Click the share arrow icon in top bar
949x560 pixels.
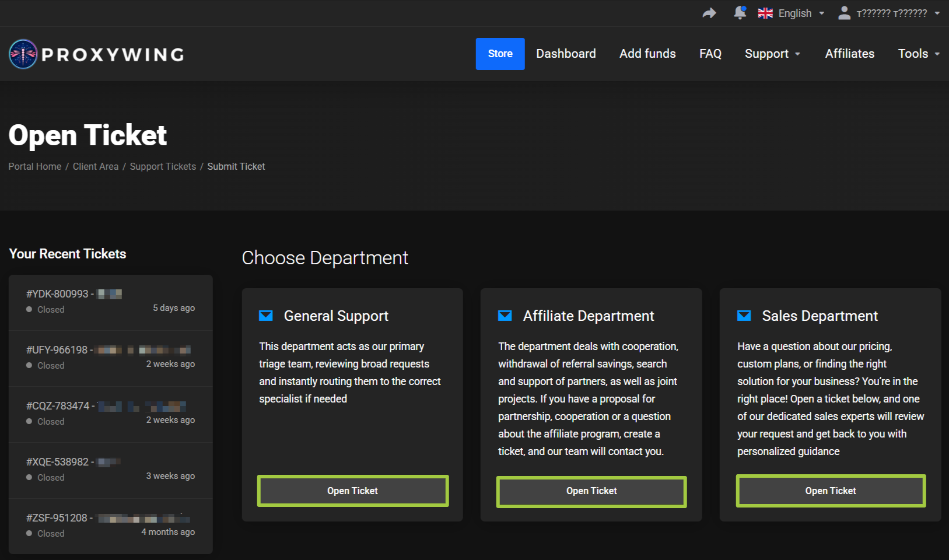tap(709, 13)
